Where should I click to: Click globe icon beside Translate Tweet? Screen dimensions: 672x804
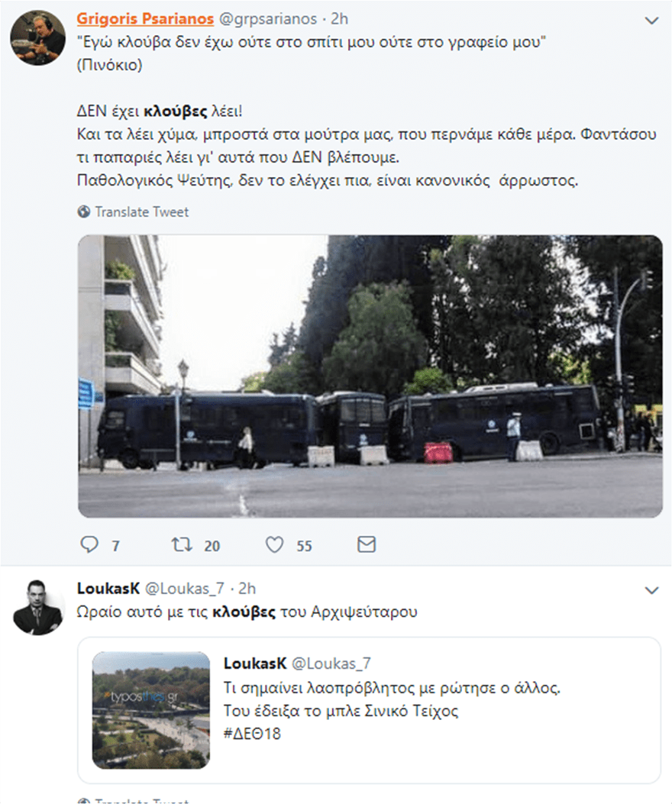(84, 211)
